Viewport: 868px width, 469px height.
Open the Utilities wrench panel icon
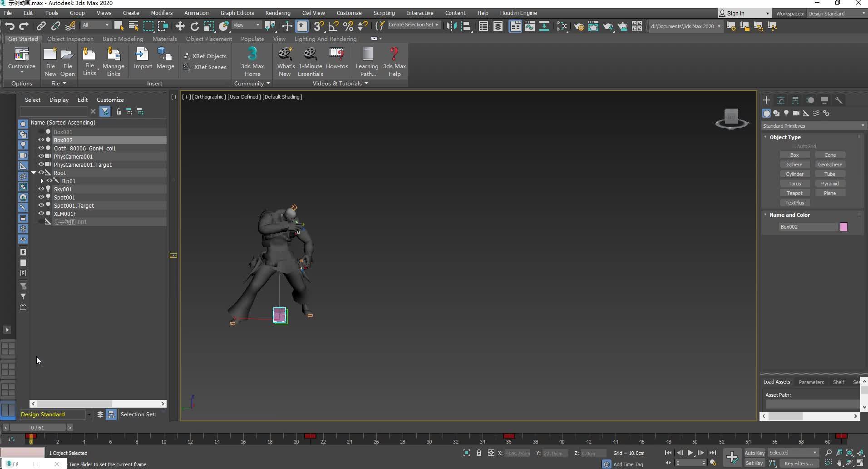[839, 100]
